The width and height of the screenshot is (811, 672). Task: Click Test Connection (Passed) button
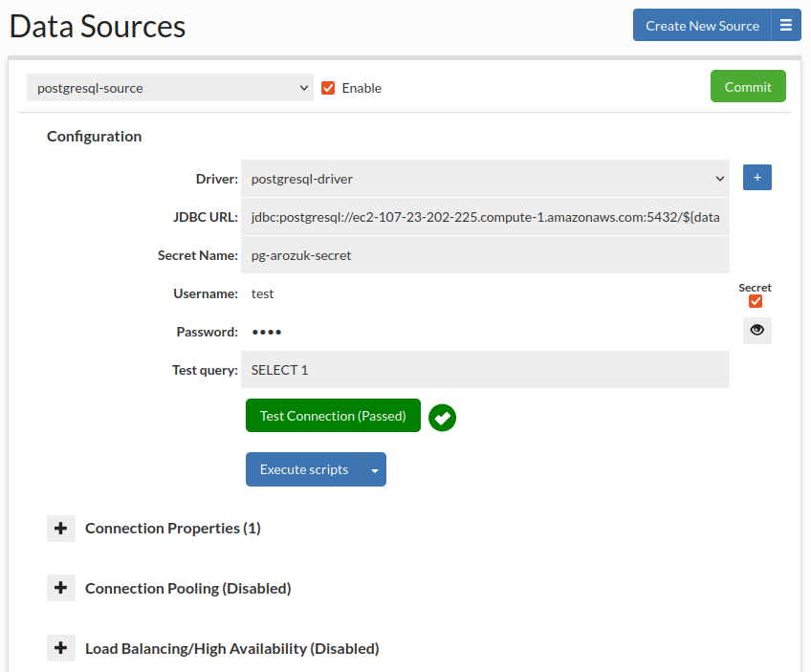click(x=333, y=416)
